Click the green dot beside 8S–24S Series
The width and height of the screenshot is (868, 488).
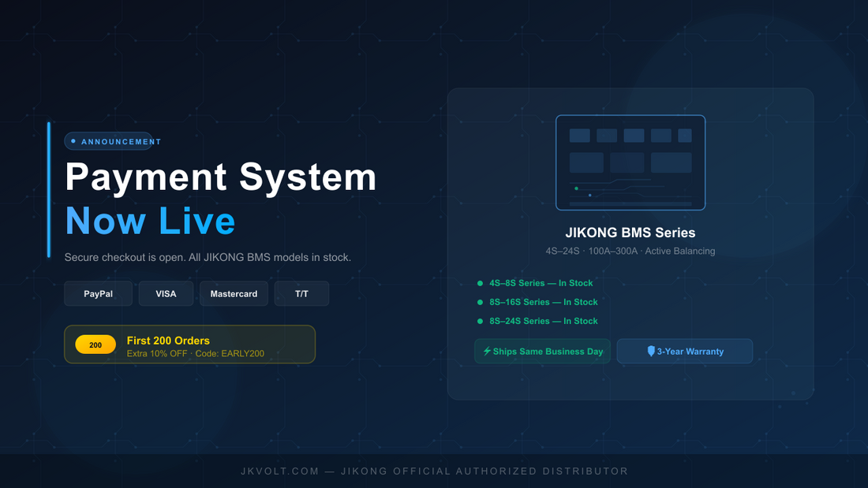pos(480,321)
